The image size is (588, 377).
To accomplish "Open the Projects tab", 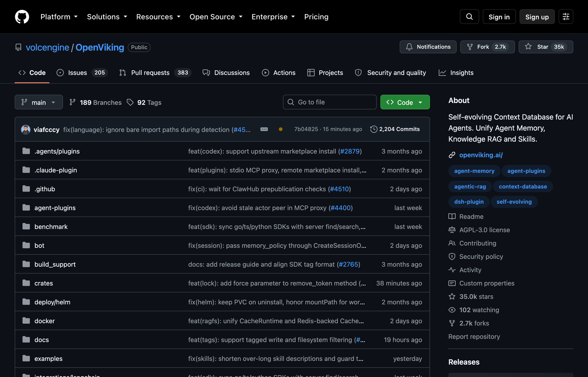I will pyautogui.click(x=325, y=73).
